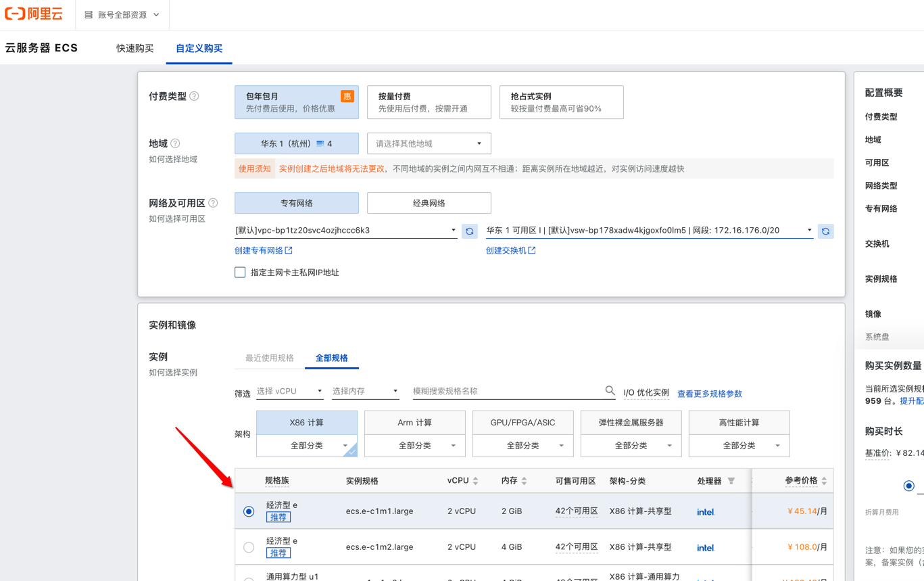Refresh the vSwitch list
The width and height of the screenshot is (924, 581).
[x=825, y=231]
